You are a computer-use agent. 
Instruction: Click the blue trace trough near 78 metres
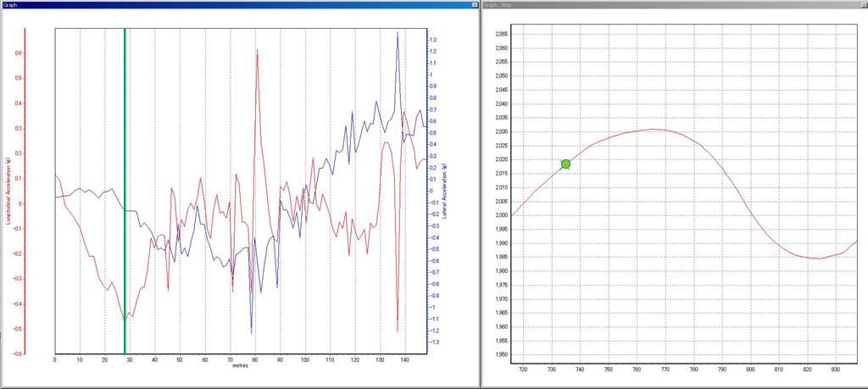pyautogui.click(x=251, y=331)
